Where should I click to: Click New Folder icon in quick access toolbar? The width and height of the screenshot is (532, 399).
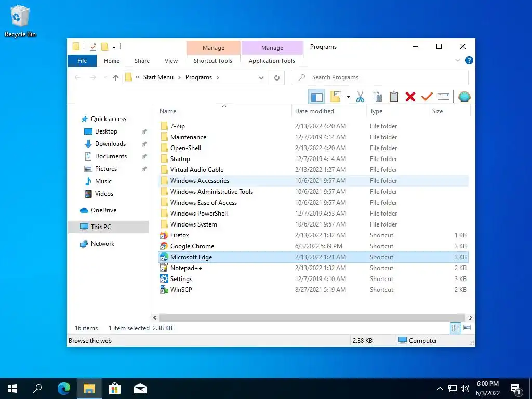click(x=105, y=47)
